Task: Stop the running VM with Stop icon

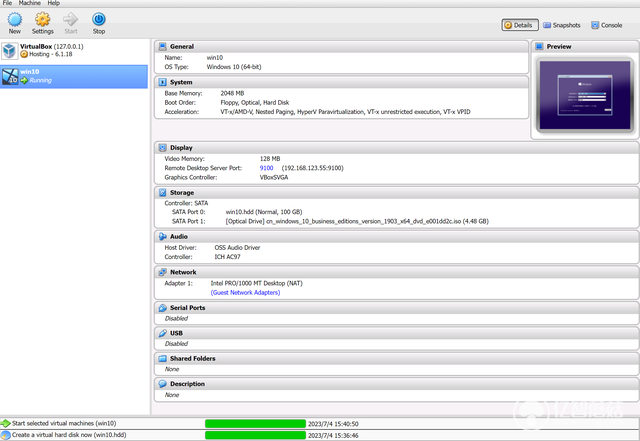Action: [99, 19]
